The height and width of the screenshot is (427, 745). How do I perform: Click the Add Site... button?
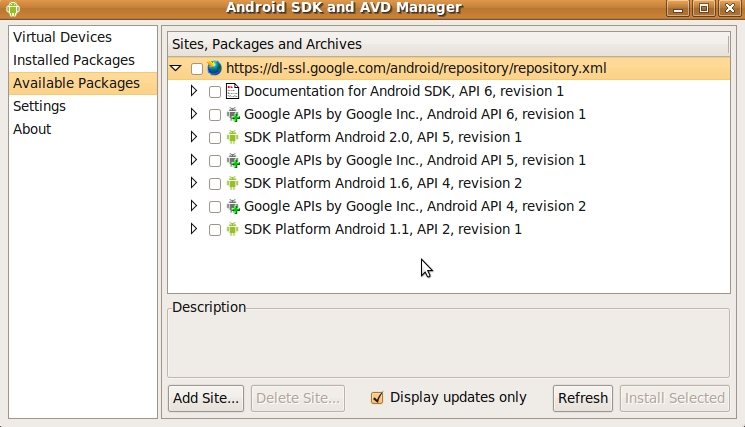tap(206, 398)
